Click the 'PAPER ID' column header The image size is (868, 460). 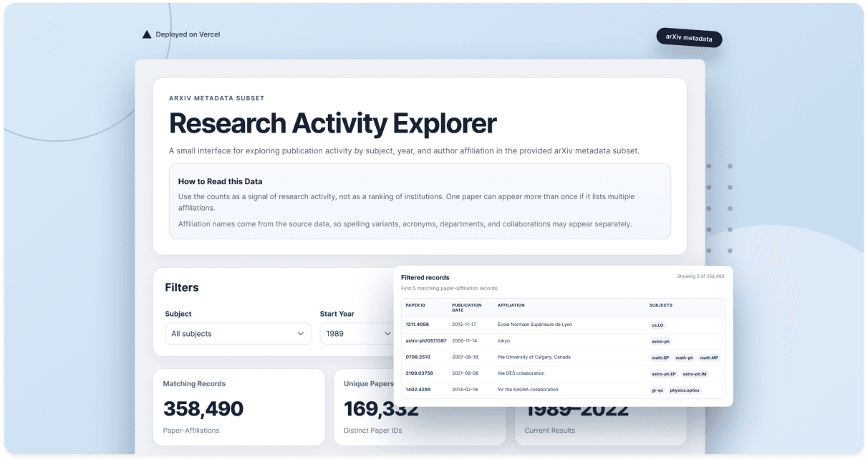(x=415, y=305)
